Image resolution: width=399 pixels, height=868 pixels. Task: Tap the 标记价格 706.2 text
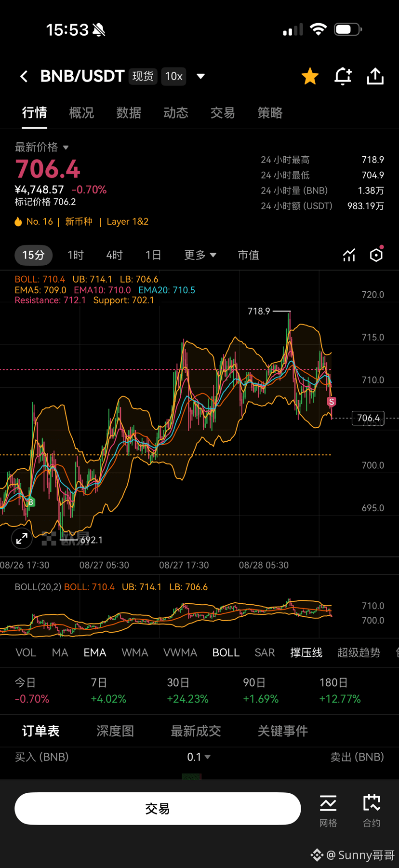point(45,202)
